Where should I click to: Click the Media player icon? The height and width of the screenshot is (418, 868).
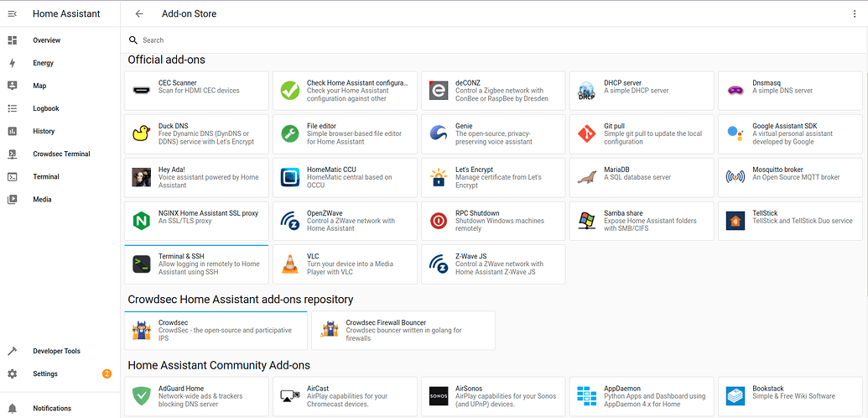click(x=13, y=199)
